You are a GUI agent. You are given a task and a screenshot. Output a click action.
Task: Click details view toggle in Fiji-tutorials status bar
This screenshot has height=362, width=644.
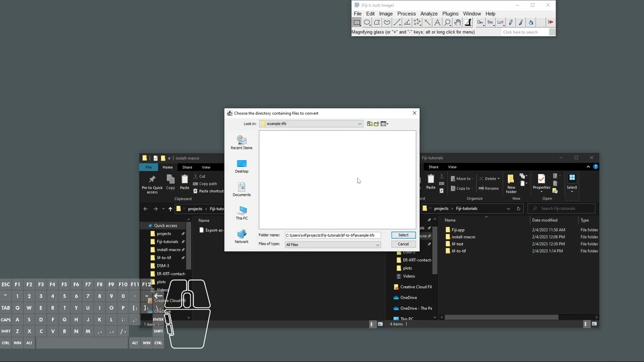point(586,324)
